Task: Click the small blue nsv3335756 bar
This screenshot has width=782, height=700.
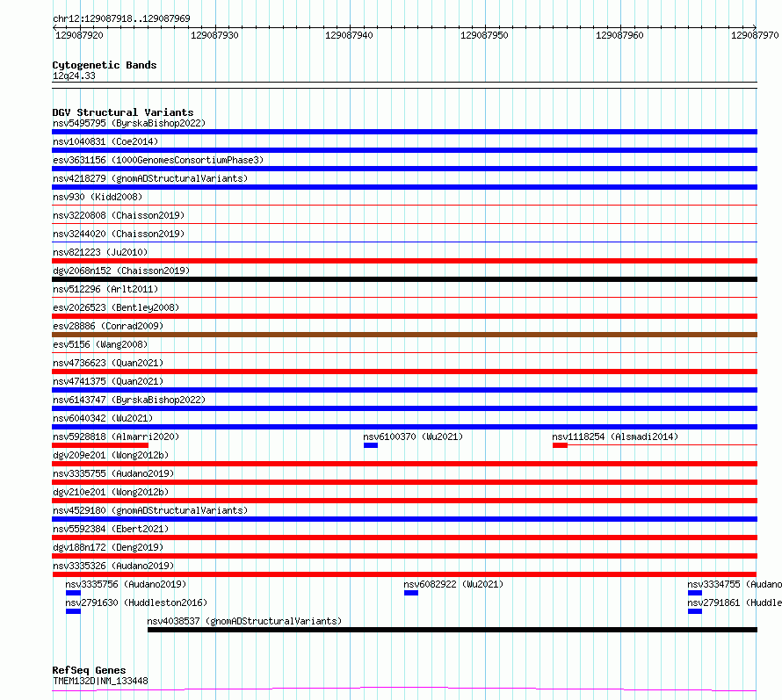Action: [73, 593]
